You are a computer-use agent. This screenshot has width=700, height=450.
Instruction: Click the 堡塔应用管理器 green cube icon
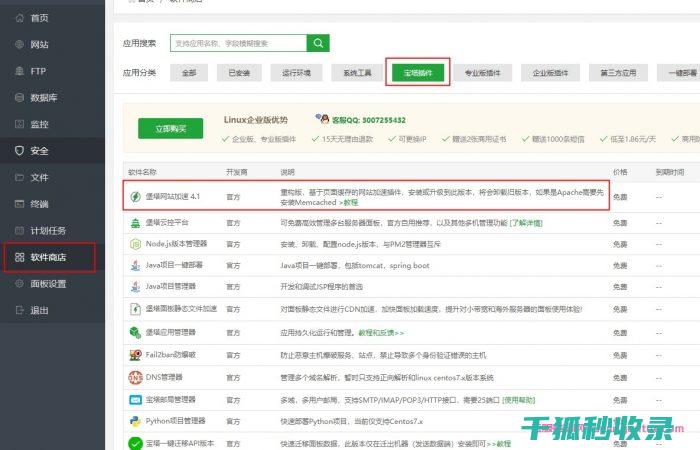(135, 333)
